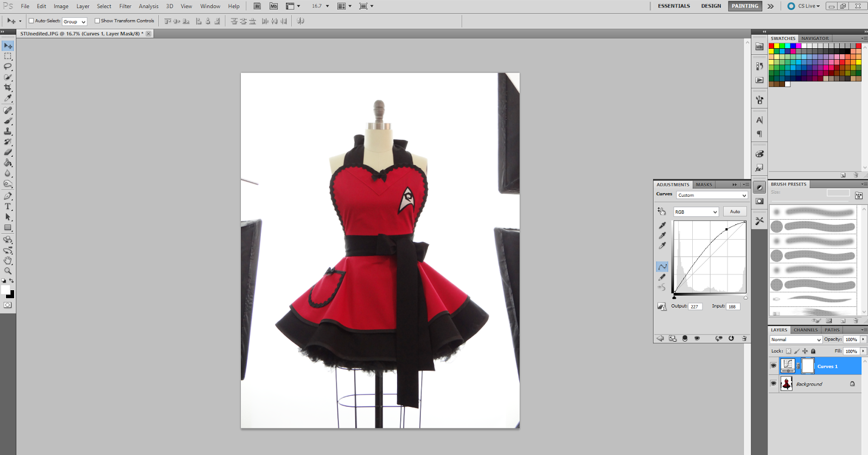The height and width of the screenshot is (455, 868).
Task: Click the Quick Mask mode icon
Action: pos(8,305)
